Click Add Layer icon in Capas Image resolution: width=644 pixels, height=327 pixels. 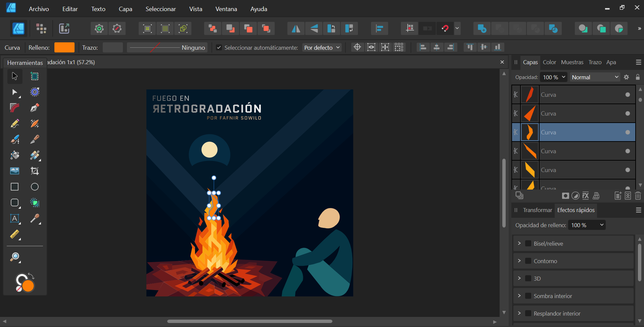[x=618, y=196]
